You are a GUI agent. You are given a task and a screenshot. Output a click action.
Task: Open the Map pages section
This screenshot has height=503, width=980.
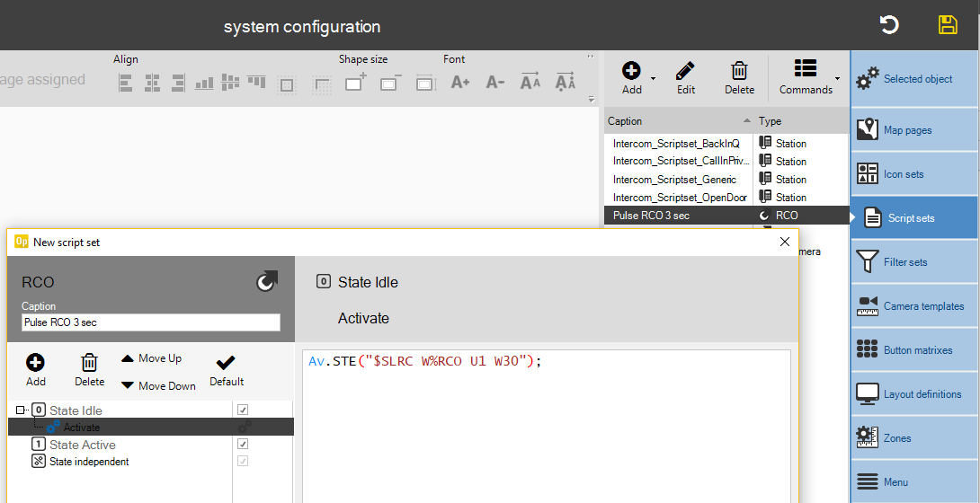pyautogui.click(x=914, y=130)
